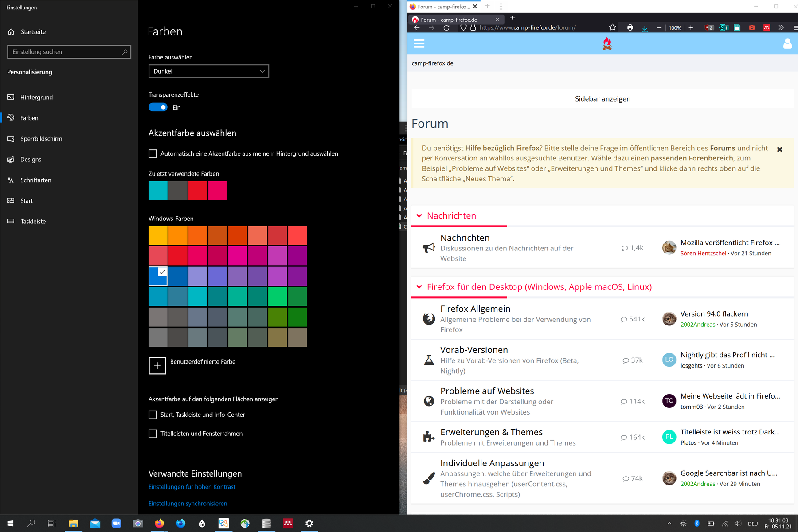Click the user profile icon in forum header
Screen dimensions: 798x532
tap(787, 43)
